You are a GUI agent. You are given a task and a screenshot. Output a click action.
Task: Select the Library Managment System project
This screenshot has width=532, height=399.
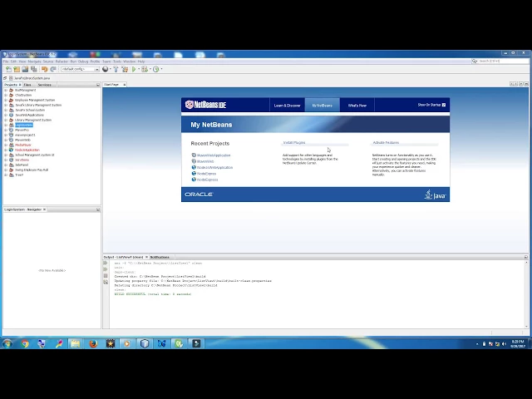[x=33, y=120]
